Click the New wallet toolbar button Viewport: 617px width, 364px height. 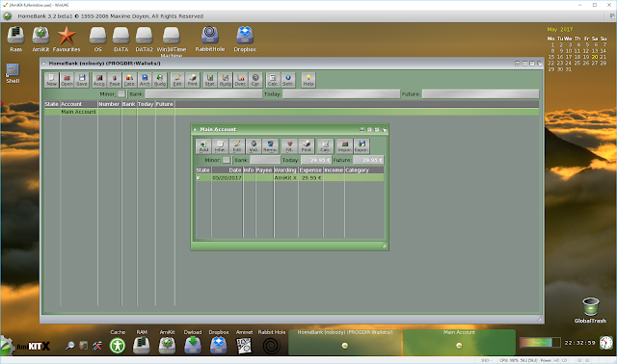tap(51, 80)
